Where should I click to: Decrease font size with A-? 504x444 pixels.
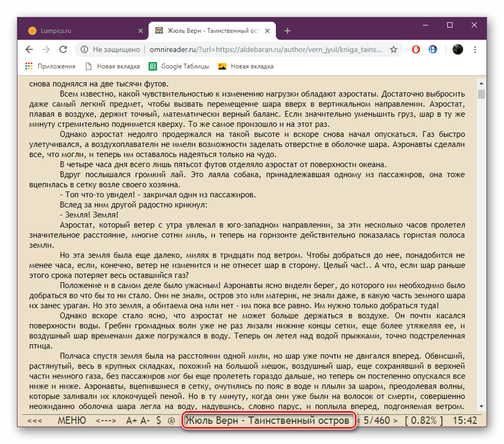click(145, 421)
